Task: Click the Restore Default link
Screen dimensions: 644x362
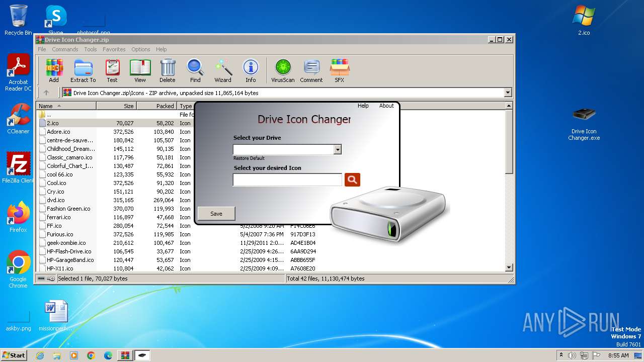Action: [x=249, y=158]
